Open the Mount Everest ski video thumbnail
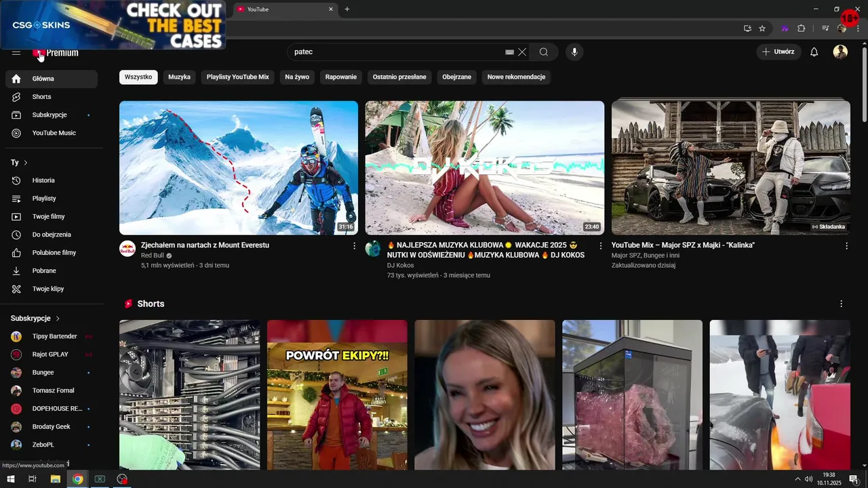 click(239, 168)
